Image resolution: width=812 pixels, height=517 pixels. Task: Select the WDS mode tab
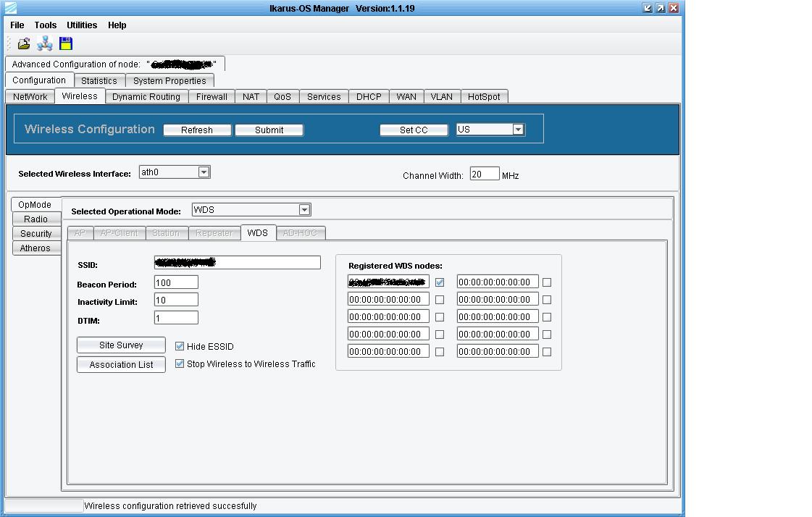click(258, 233)
